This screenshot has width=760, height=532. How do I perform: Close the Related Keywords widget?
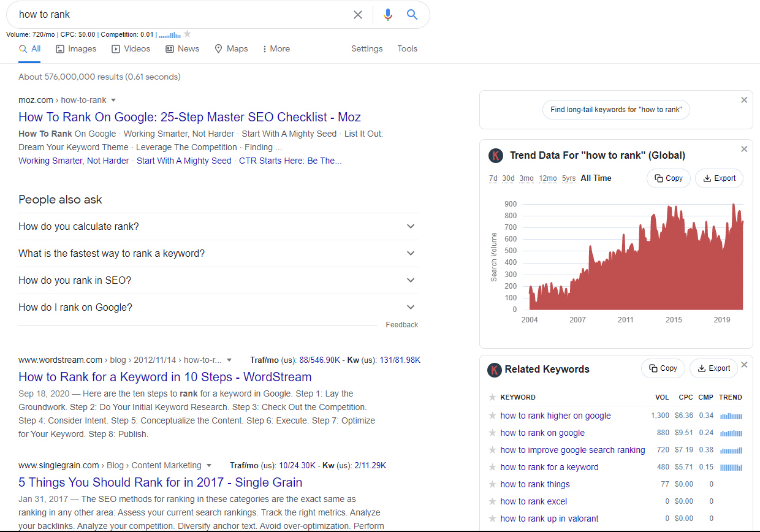(744, 365)
